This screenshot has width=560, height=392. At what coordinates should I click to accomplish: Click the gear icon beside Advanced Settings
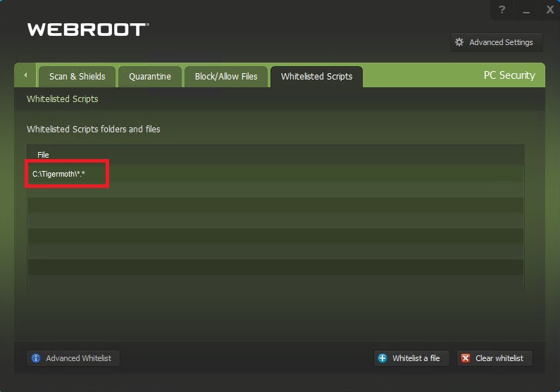(x=459, y=42)
